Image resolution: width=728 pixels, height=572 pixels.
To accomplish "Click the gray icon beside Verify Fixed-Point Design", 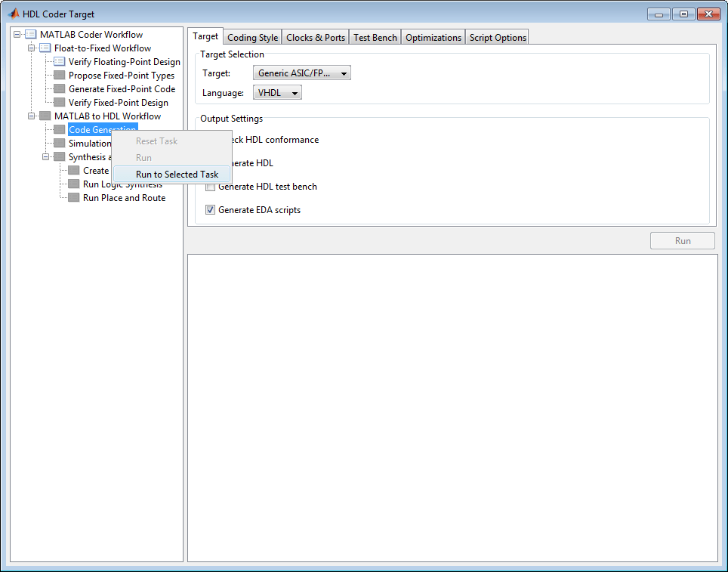I will [x=60, y=102].
